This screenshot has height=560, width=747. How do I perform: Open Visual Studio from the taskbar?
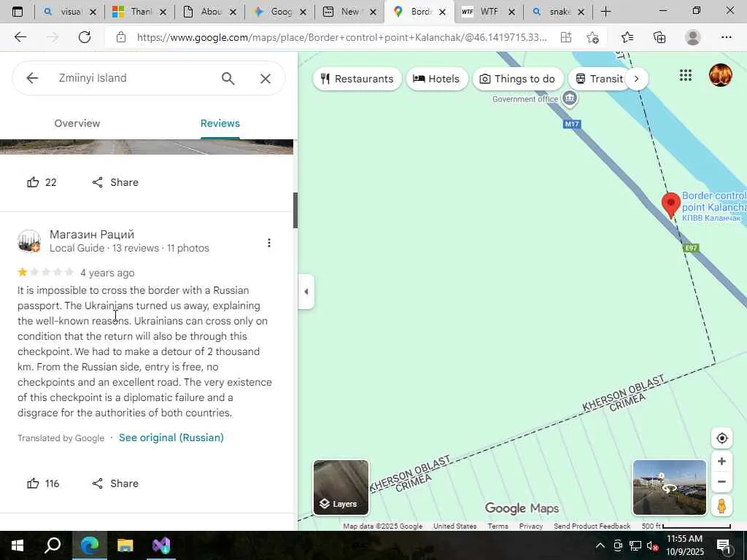tap(161, 545)
